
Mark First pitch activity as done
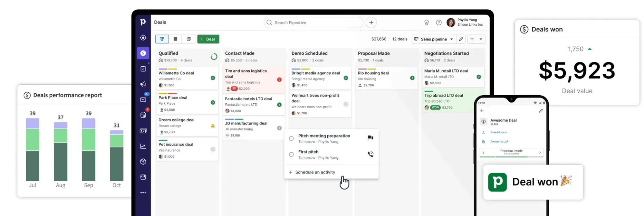pos(291,155)
